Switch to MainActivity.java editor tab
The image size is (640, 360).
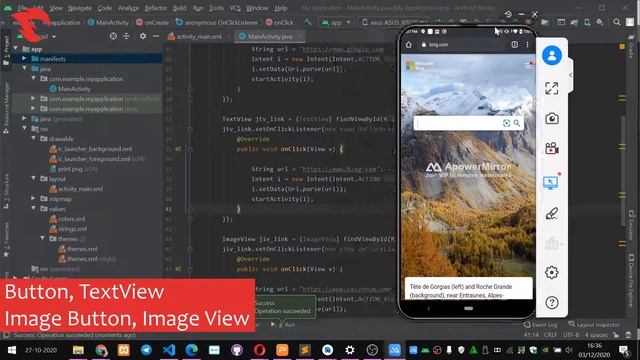270,36
